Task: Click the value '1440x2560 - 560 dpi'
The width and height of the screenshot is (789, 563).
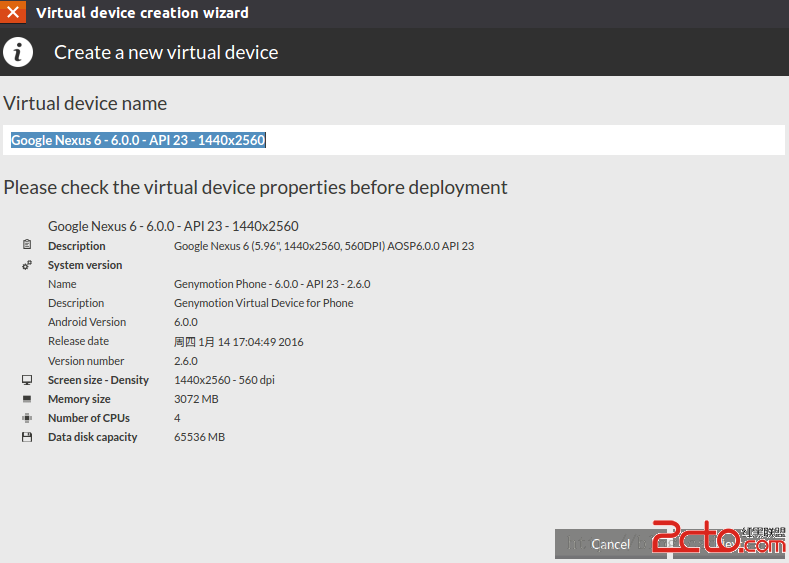Action: pos(224,380)
